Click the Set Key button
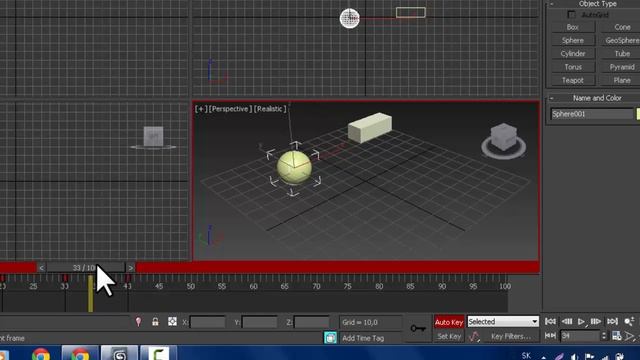 [449, 336]
